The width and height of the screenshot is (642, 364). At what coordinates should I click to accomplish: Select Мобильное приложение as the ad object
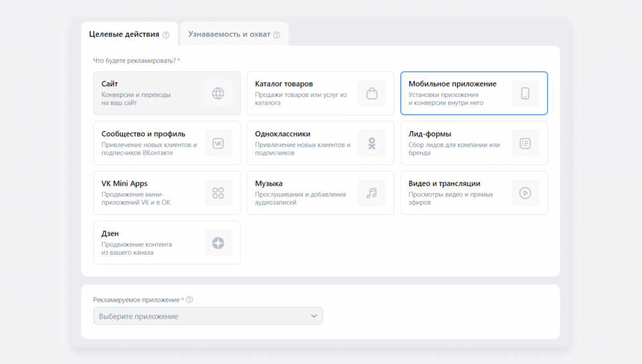(474, 93)
